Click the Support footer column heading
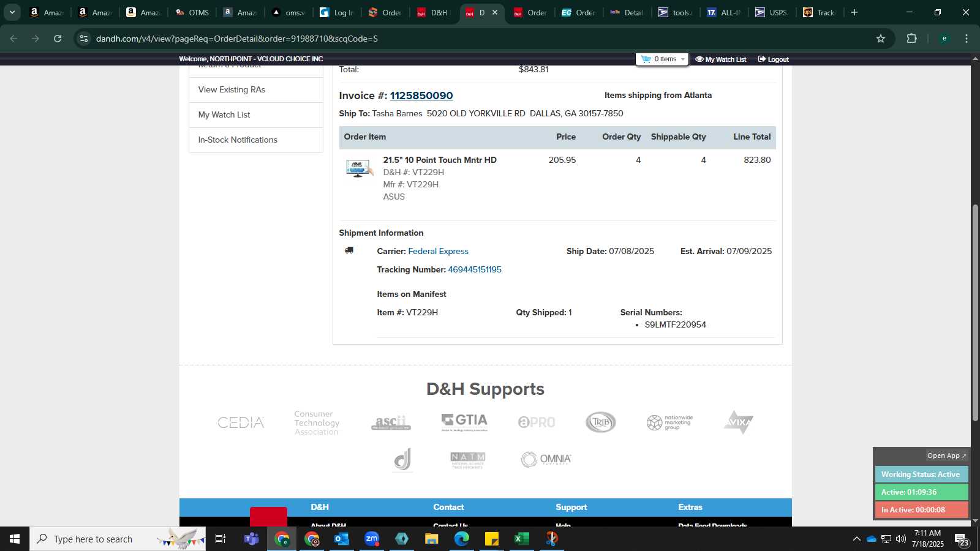The width and height of the screenshot is (980, 551). [x=571, y=507]
